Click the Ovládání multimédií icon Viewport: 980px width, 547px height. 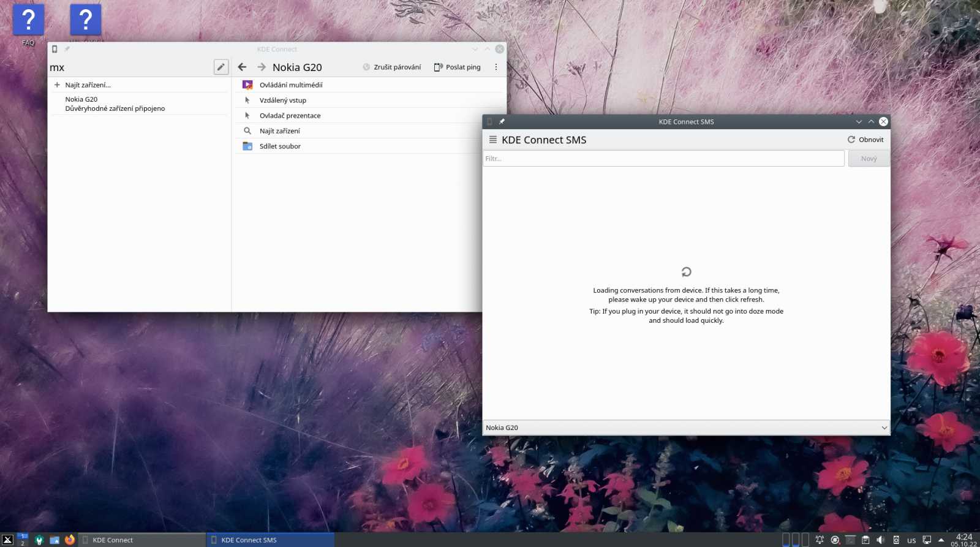tap(247, 85)
